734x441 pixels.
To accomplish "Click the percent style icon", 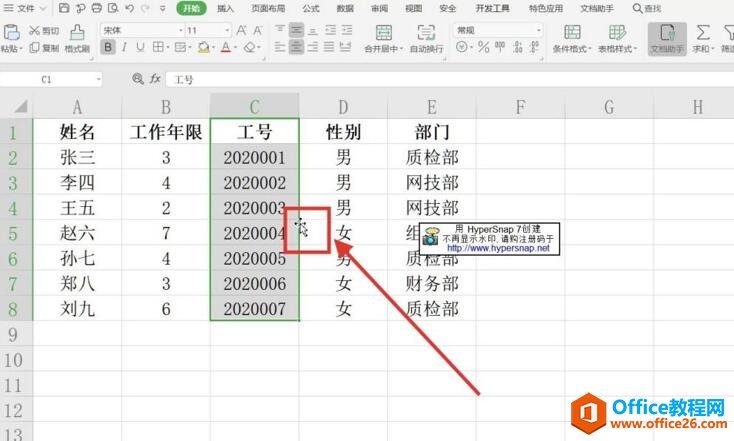I will click(x=484, y=47).
